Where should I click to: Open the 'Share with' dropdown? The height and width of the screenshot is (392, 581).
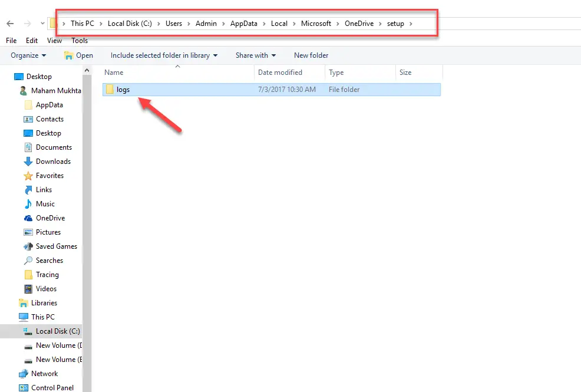256,55
